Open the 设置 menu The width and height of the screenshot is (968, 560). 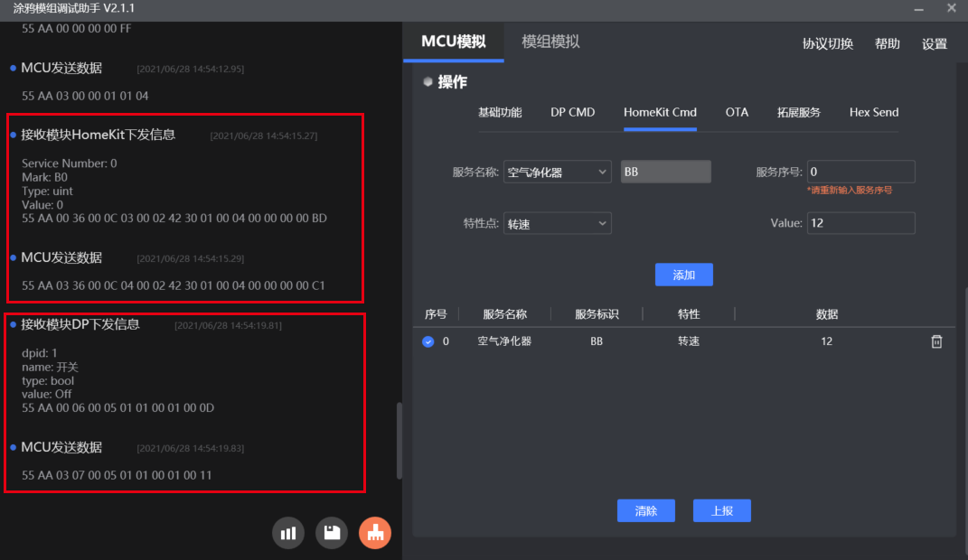pyautogui.click(x=934, y=43)
